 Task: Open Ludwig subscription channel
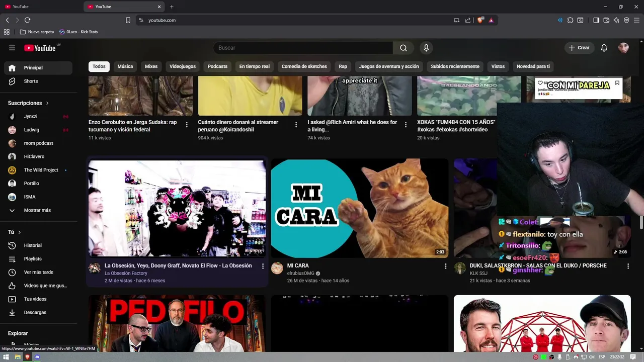(38, 130)
